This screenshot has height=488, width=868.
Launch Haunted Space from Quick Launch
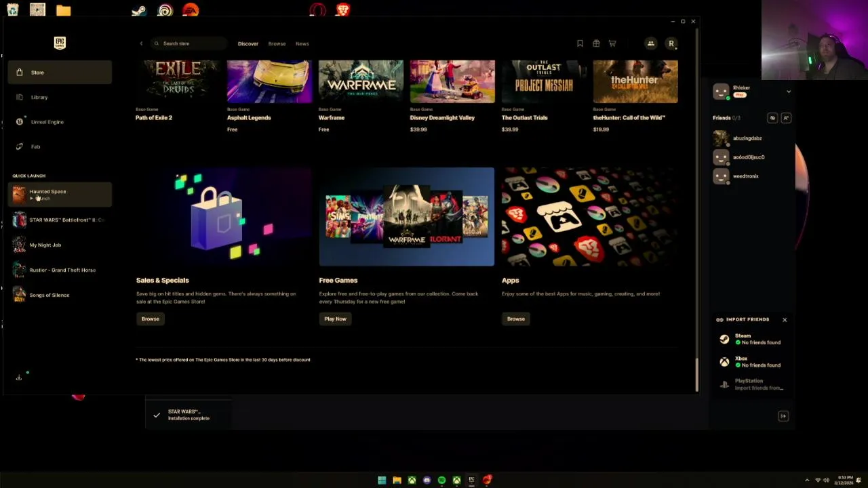60,195
